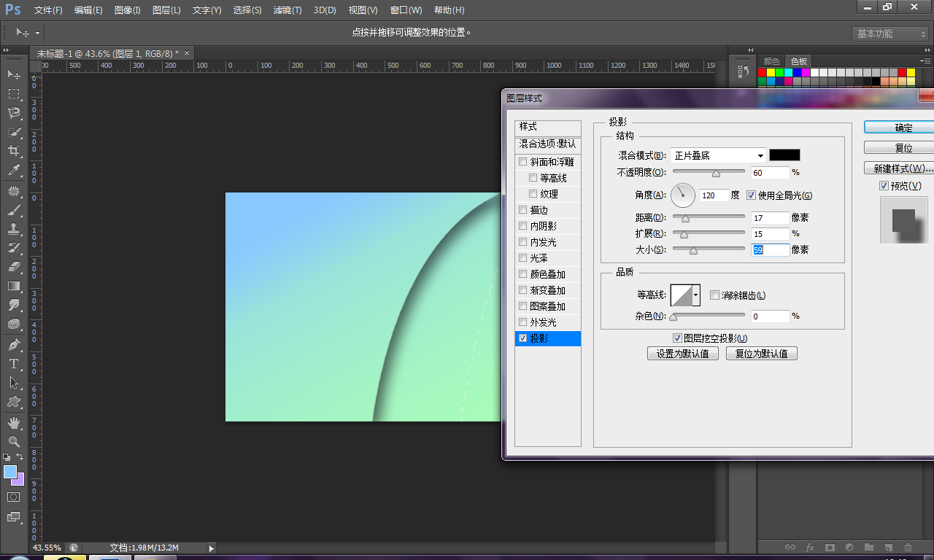Uncheck the 预览 checkbox
Screen dimensions: 934x560
coord(884,186)
